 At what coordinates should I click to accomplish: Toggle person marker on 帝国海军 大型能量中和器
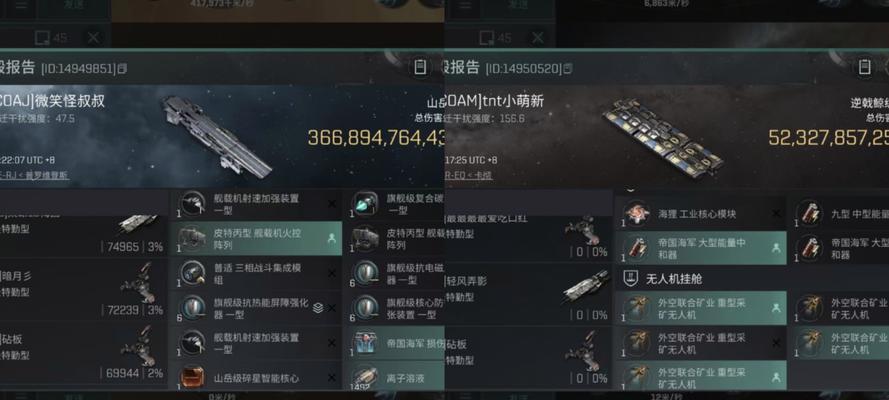[776, 248]
